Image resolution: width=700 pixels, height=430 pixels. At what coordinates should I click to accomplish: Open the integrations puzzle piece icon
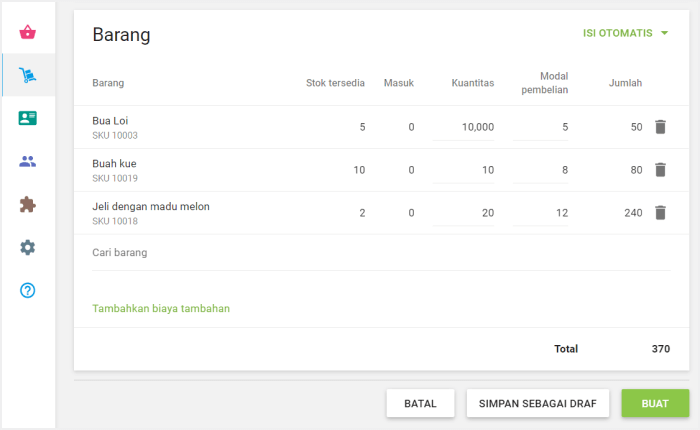point(28,204)
